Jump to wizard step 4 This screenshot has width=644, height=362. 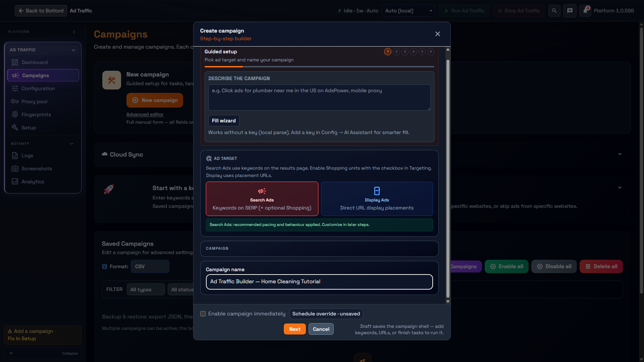(x=414, y=52)
